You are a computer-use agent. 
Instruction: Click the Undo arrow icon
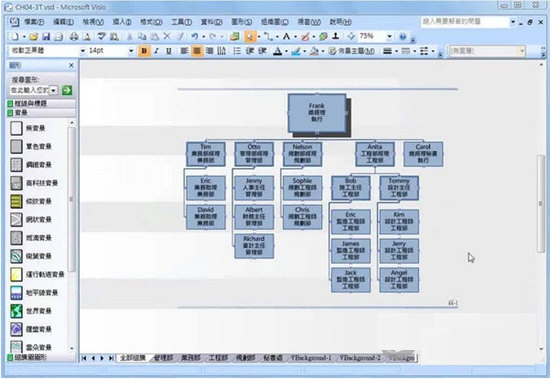point(195,36)
